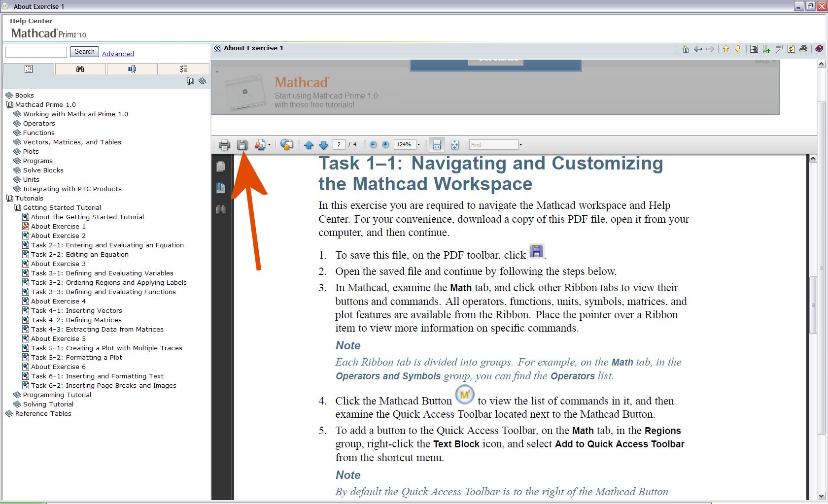Click the 124% zoom value box
This screenshot has height=504, width=828.
coord(405,144)
